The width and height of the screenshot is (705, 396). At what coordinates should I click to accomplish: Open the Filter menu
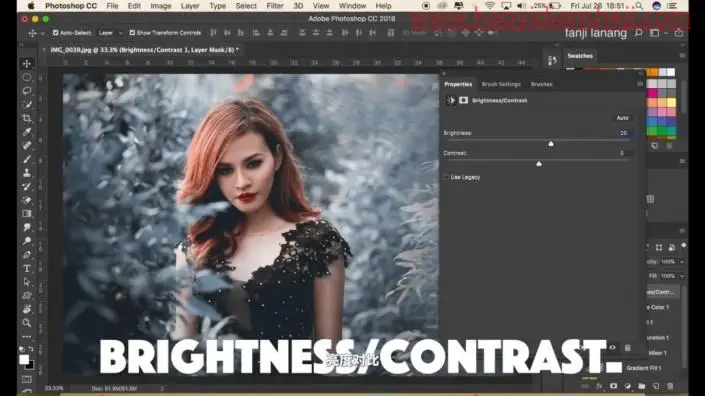pyautogui.click(x=275, y=6)
